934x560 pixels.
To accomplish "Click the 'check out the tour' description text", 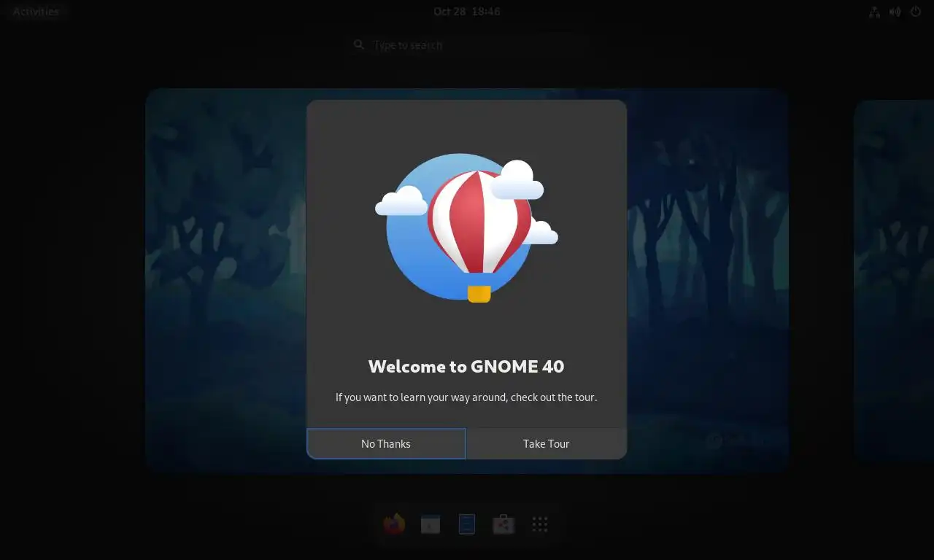I will pos(466,397).
